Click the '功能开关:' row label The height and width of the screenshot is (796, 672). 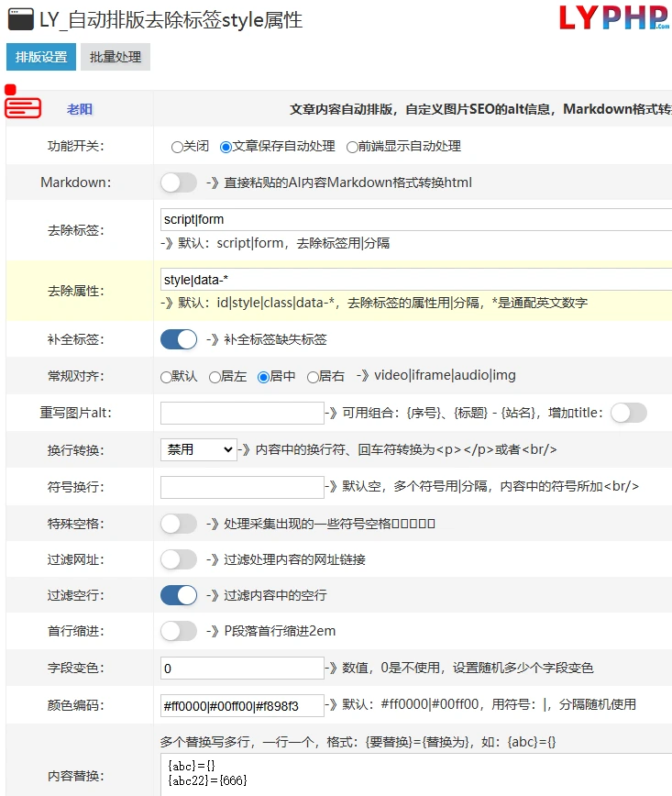(75, 146)
